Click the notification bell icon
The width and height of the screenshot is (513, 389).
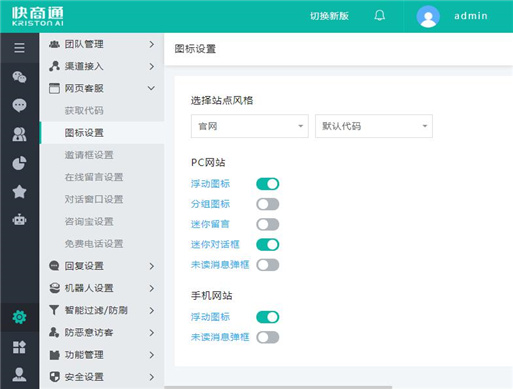coord(380,16)
